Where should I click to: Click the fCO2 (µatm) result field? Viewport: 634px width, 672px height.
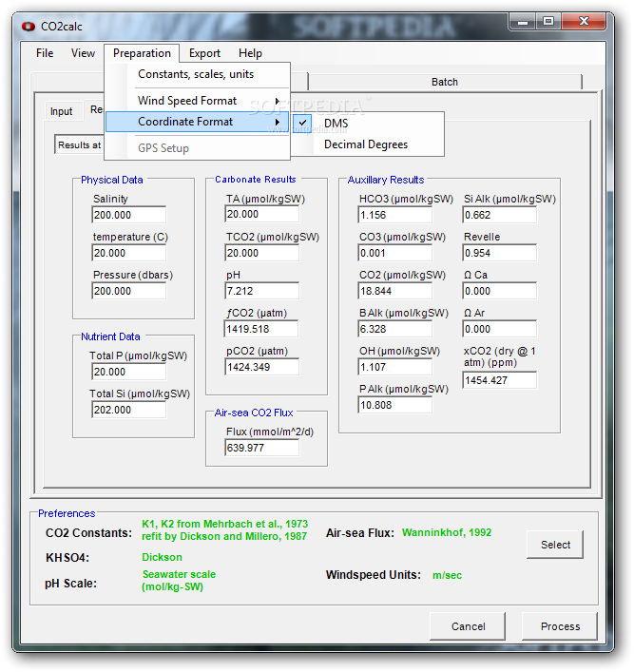261,329
